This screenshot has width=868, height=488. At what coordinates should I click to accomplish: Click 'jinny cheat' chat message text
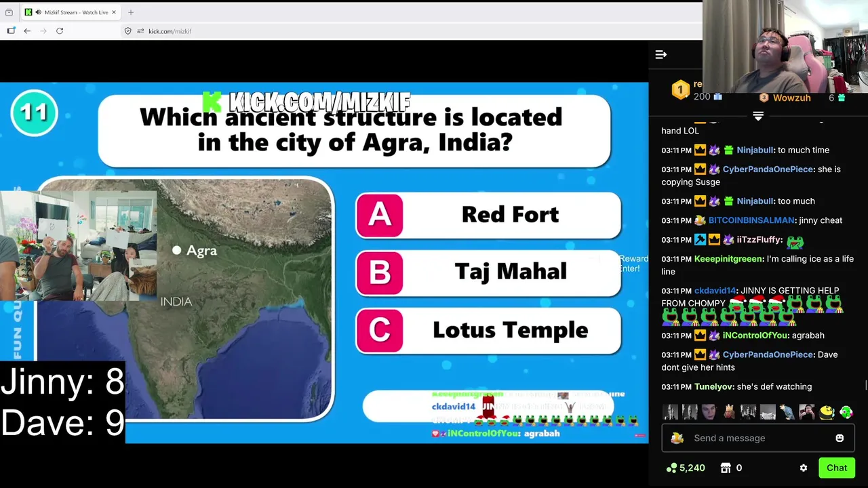[x=821, y=220]
